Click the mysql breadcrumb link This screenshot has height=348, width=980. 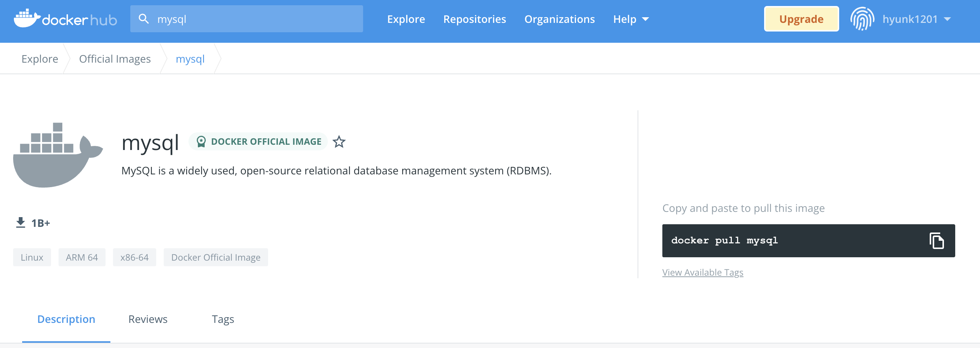pos(190,59)
